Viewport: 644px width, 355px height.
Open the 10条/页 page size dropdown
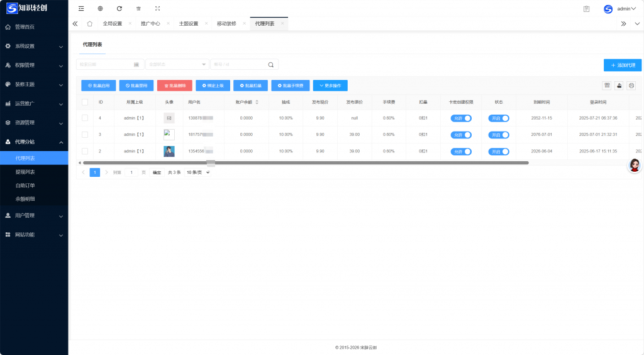coord(198,172)
